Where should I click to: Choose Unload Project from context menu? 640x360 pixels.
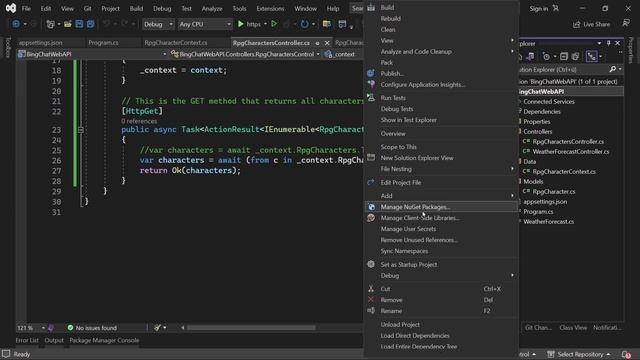[441, 324]
